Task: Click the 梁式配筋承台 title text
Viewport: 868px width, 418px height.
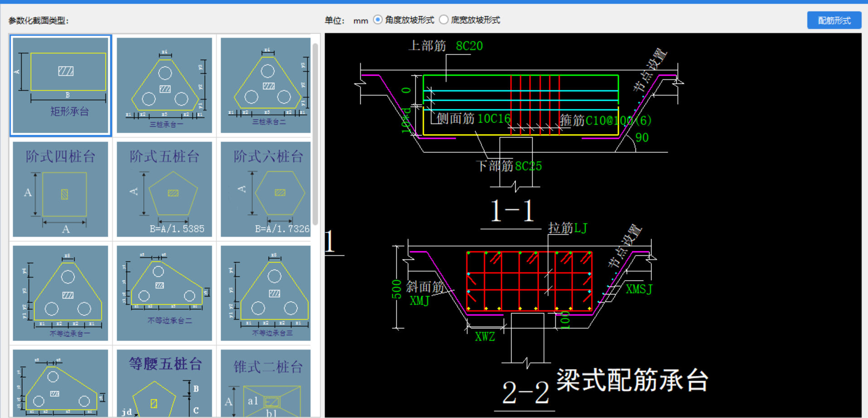Action: pyautogui.click(x=632, y=380)
